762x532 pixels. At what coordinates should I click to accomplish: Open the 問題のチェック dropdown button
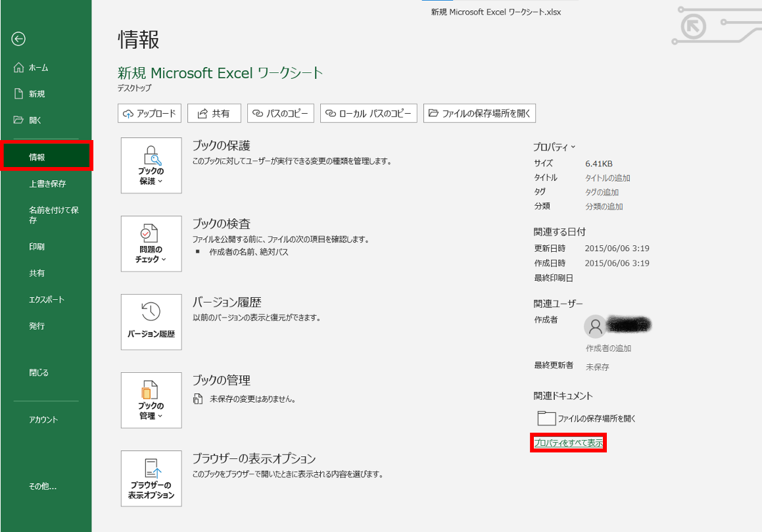tap(151, 243)
